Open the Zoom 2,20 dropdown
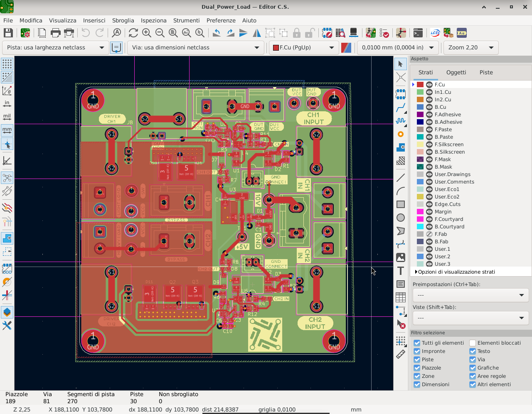 470,48
